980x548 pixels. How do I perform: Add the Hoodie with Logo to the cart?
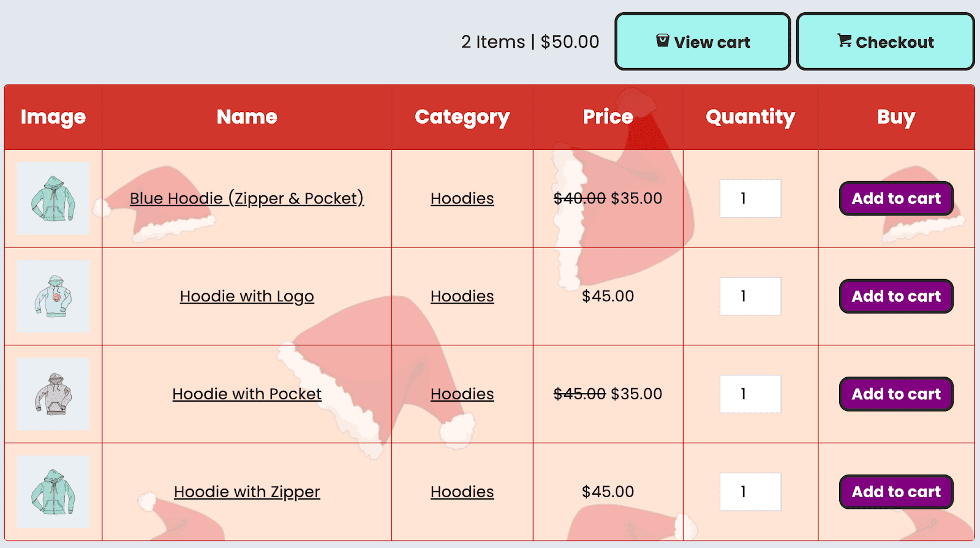[x=895, y=296]
